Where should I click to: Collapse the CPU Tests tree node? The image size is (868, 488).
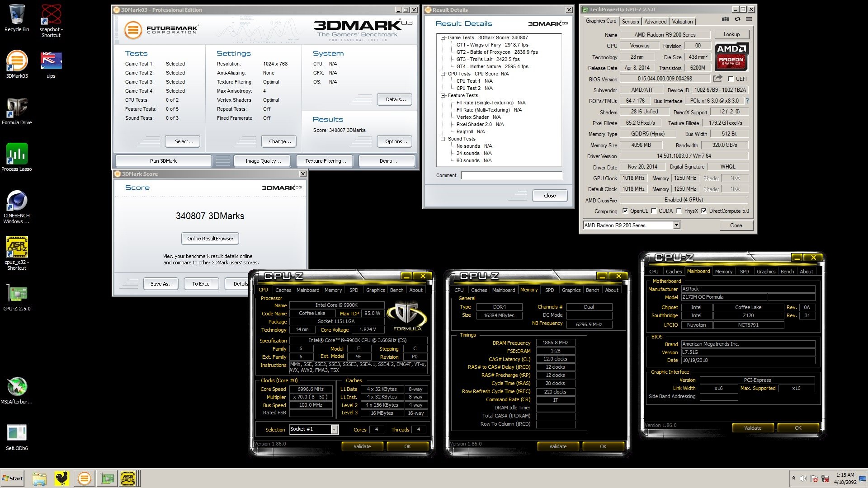(x=443, y=74)
